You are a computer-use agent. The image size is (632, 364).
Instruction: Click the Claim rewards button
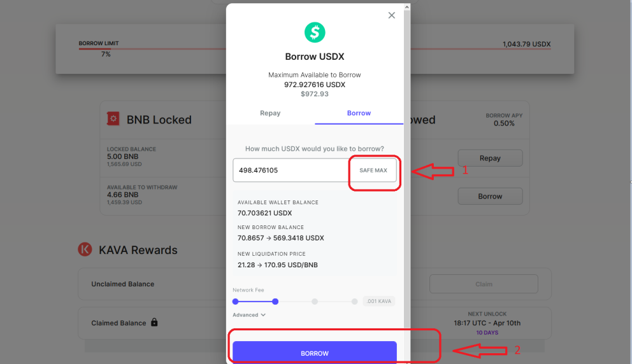click(484, 284)
